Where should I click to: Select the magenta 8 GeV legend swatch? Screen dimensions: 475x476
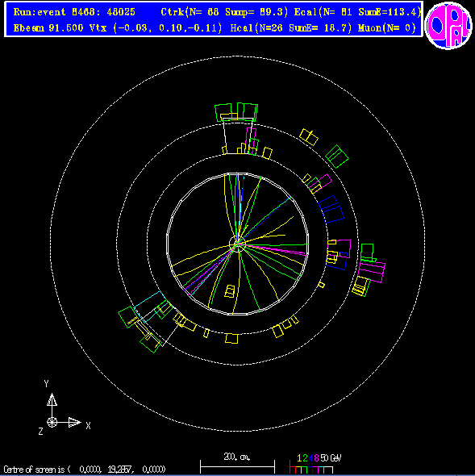pyautogui.click(x=315, y=470)
